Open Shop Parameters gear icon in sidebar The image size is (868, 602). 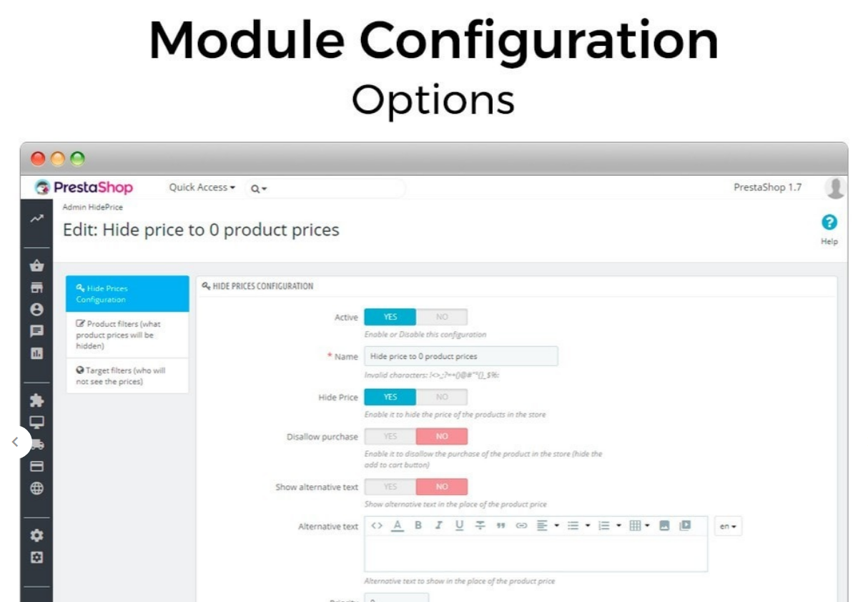point(37,535)
